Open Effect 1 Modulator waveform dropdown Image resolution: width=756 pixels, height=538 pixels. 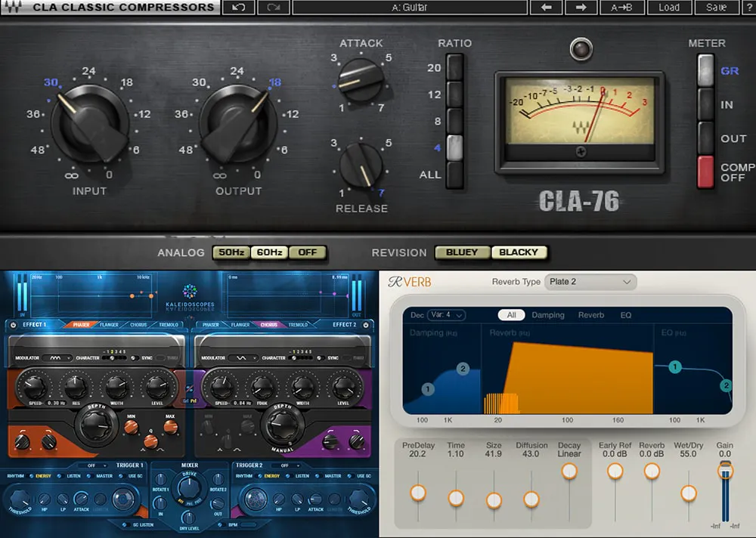57,358
